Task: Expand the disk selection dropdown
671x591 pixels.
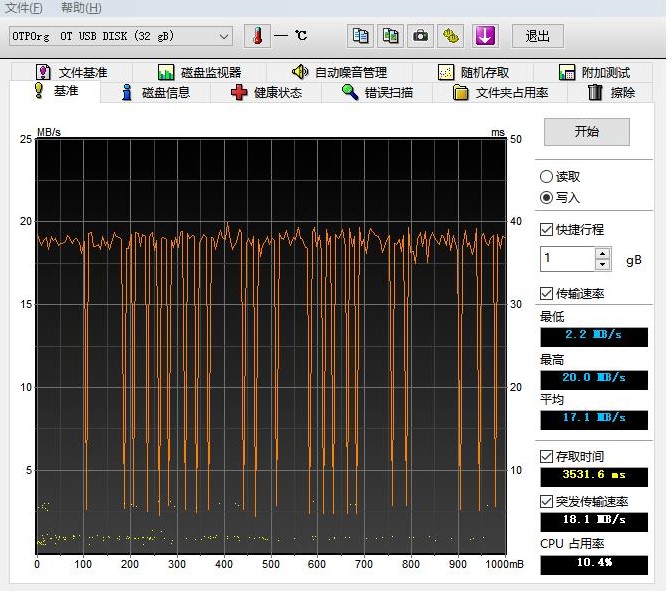Action: coord(224,36)
